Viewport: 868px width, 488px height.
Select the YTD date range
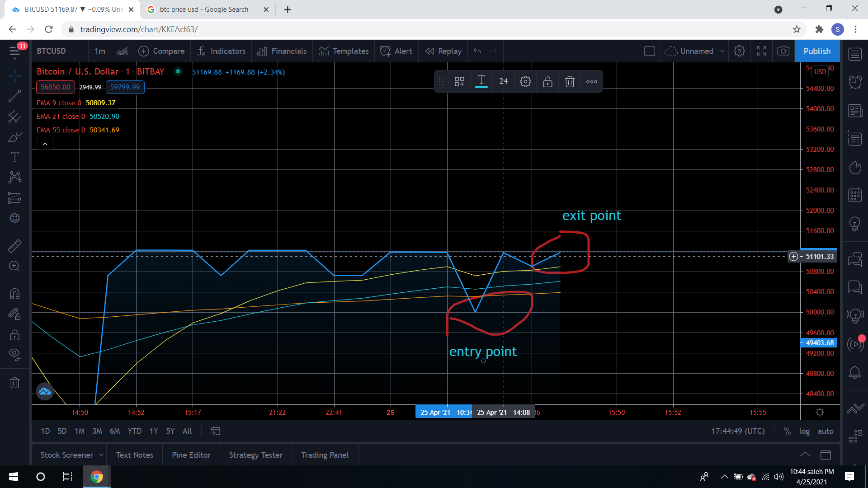point(134,431)
